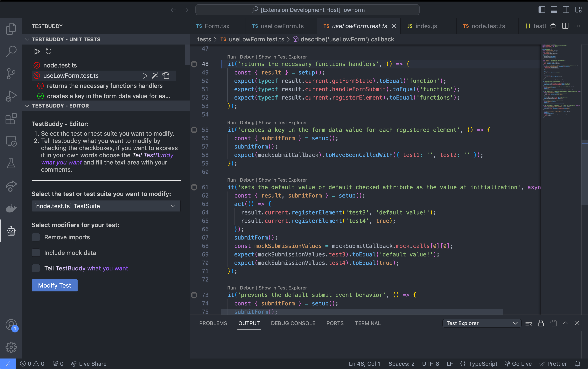The width and height of the screenshot is (588, 369).
Task: Open Source Control view
Action: (11, 74)
